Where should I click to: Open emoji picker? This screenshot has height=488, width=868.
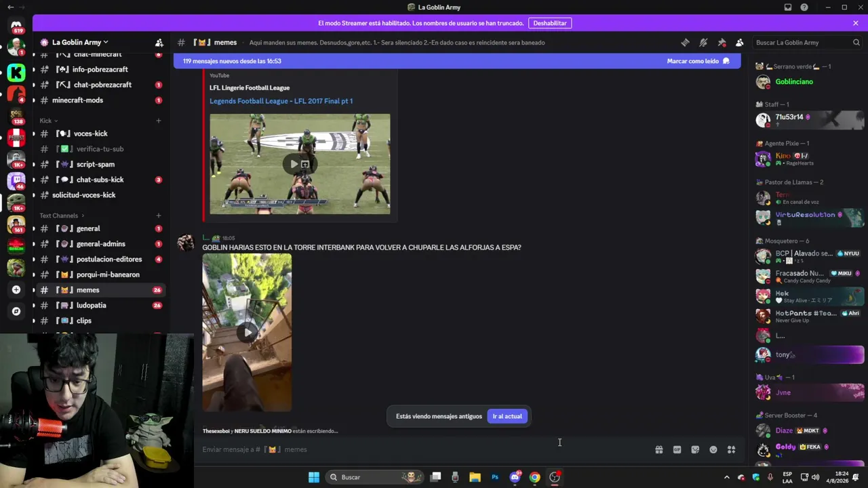tap(713, 449)
